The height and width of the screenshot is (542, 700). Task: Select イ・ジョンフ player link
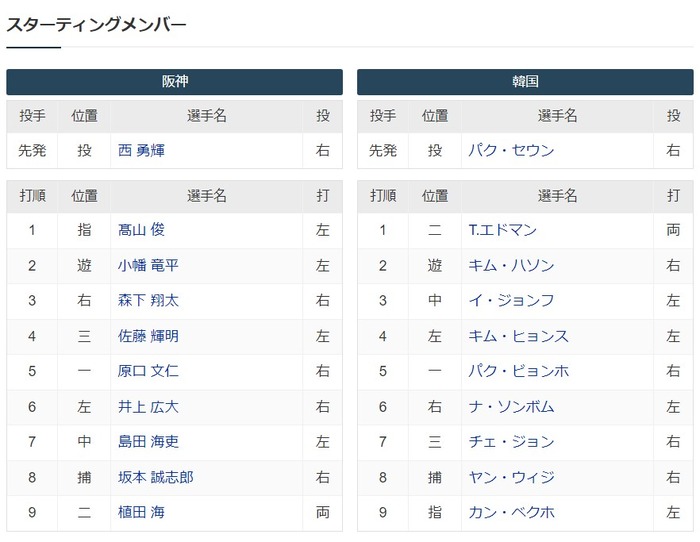(x=511, y=301)
